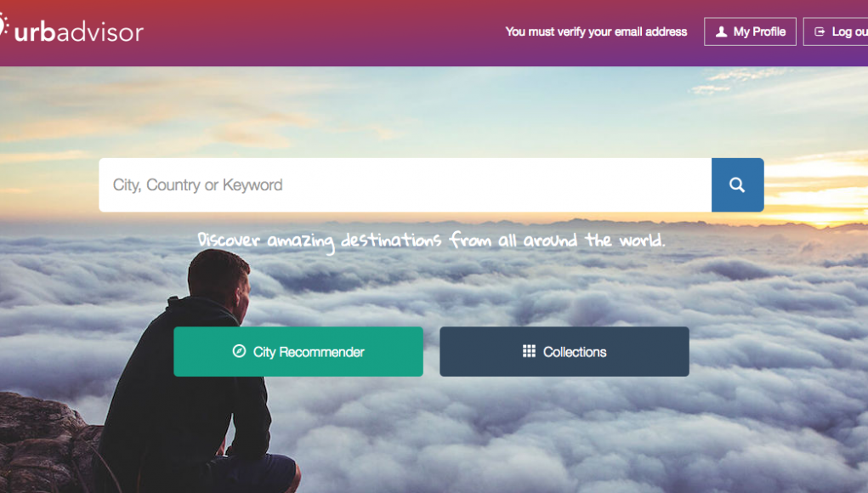The image size is (868, 493).
Task: Click the urbadvisor wordmark text
Action: [78, 32]
